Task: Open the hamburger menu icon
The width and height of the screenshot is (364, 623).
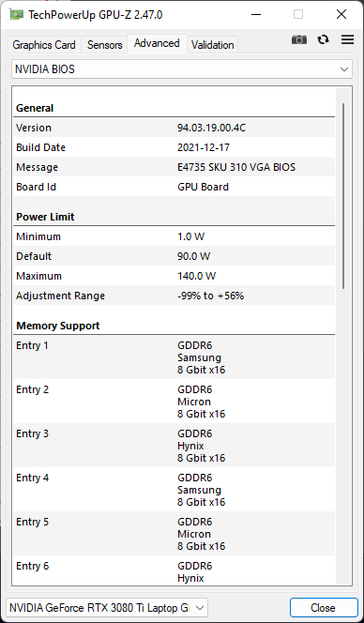Action: tap(347, 39)
